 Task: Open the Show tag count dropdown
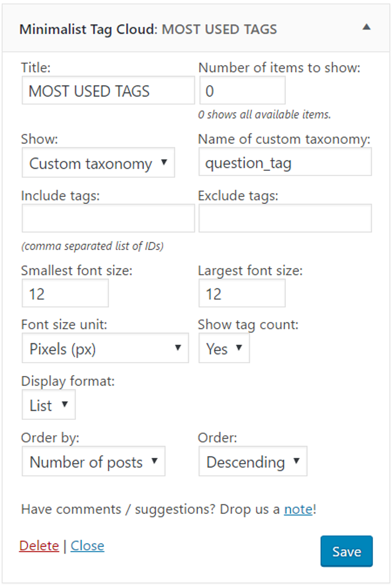point(224,348)
